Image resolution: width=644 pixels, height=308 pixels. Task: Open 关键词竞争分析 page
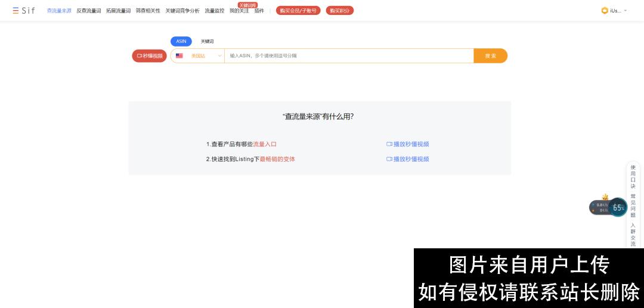pyautogui.click(x=182, y=11)
